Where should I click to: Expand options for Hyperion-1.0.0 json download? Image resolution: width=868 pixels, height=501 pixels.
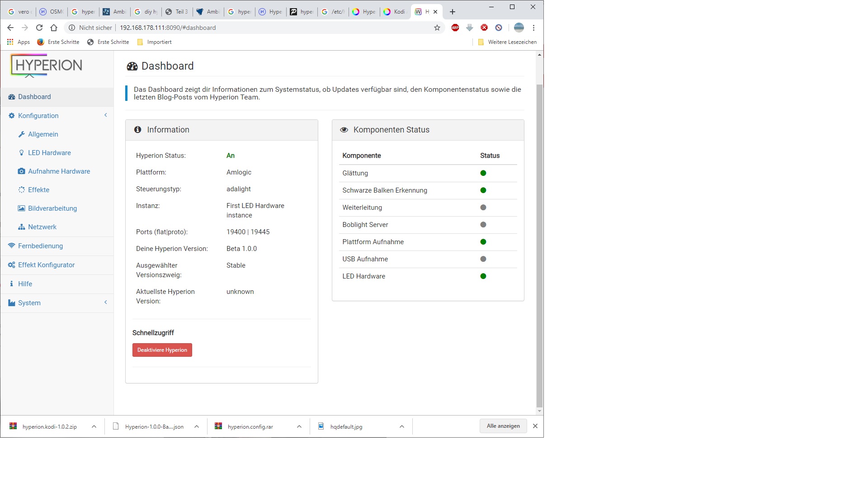197,426
